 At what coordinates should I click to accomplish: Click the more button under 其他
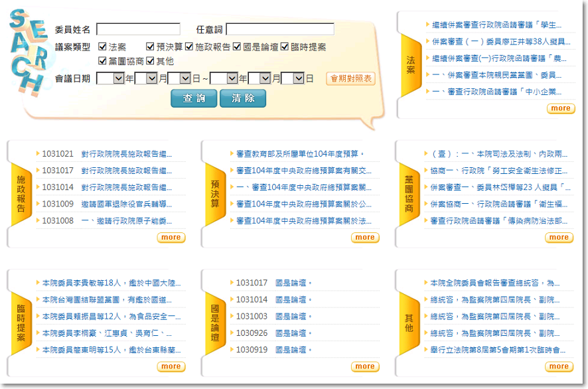pyautogui.click(x=559, y=366)
